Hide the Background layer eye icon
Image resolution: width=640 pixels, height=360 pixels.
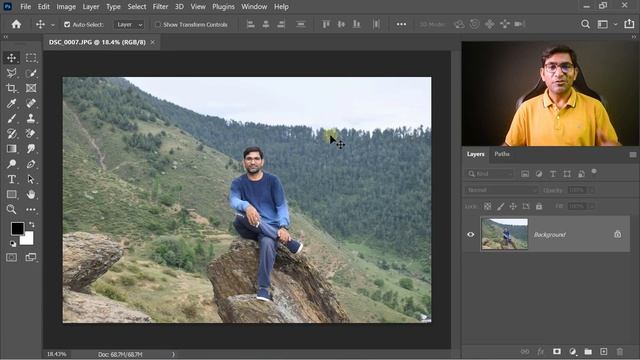coord(471,235)
